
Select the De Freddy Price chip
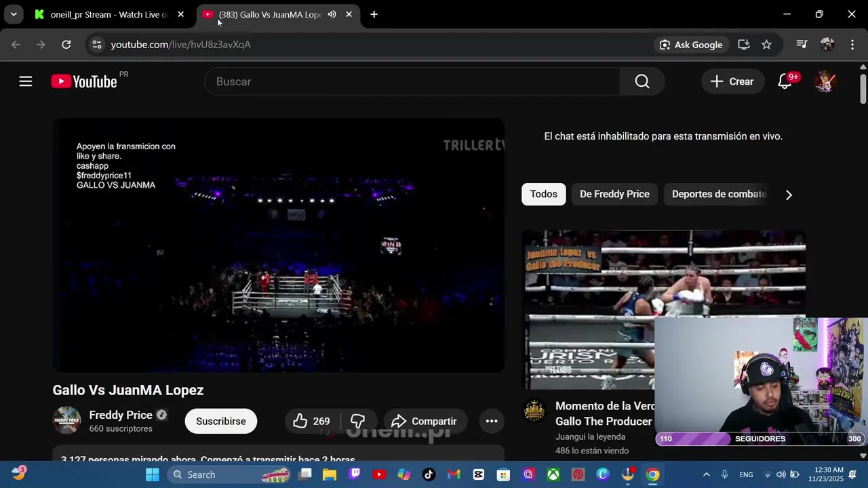(614, 194)
